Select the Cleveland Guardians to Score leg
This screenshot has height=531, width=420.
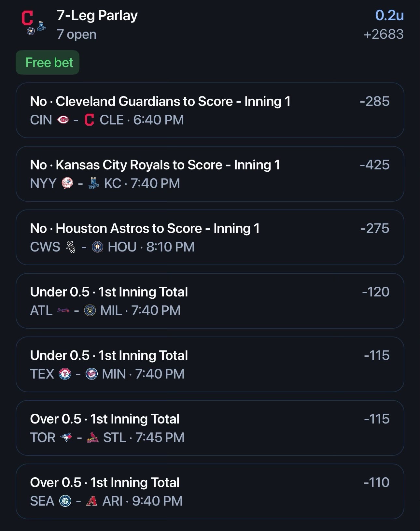pyautogui.click(x=210, y=110)
